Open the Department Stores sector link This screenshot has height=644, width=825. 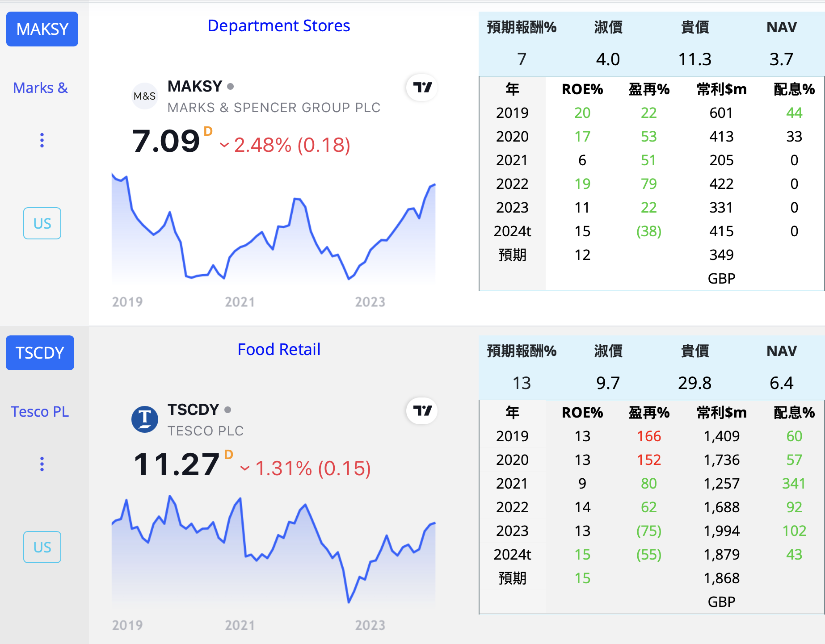coord(279,26)
